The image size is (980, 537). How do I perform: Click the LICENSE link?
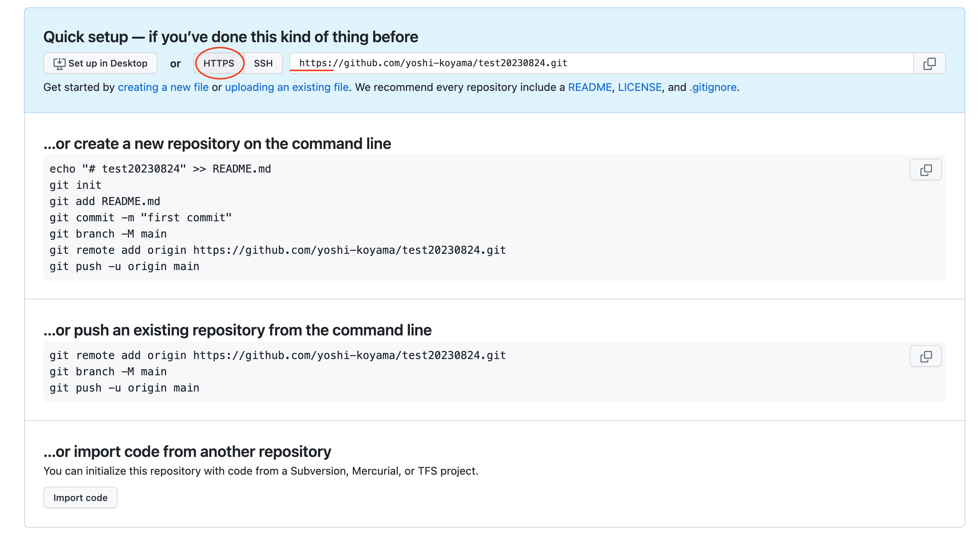641,87
